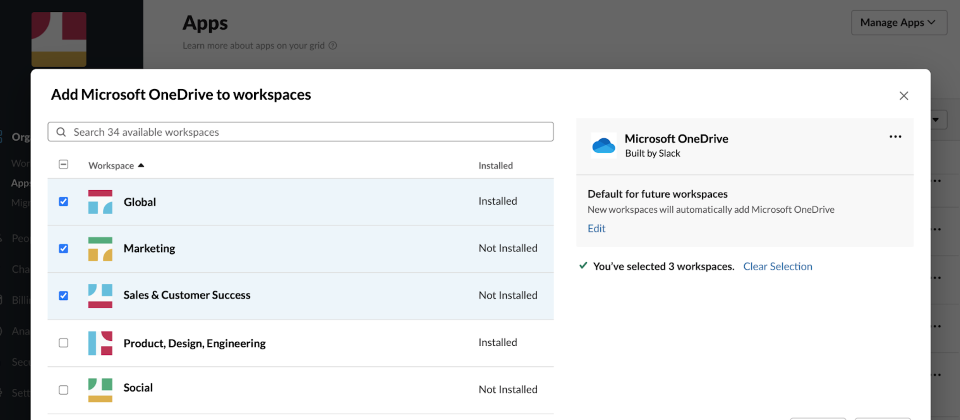The image size is (960, 420).
Task: Click Edit under Default for future workspaces
Action: coord(596,228)
